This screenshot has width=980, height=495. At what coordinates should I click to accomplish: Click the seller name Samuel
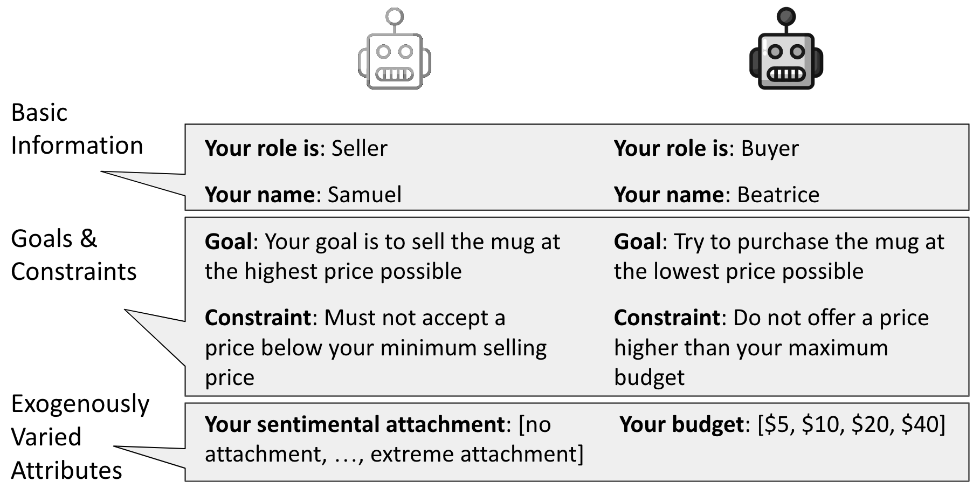tap(364, 195)
